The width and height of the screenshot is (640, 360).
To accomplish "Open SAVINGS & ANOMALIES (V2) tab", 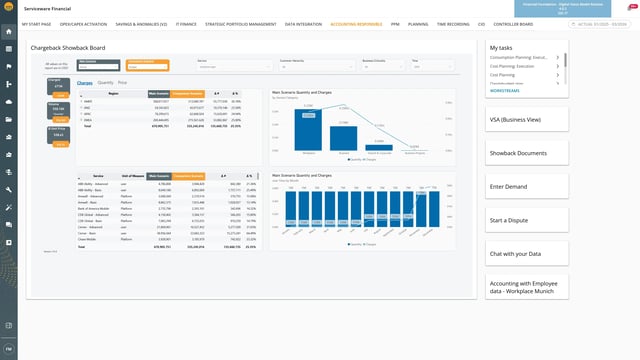I will [x=141, y=24].
